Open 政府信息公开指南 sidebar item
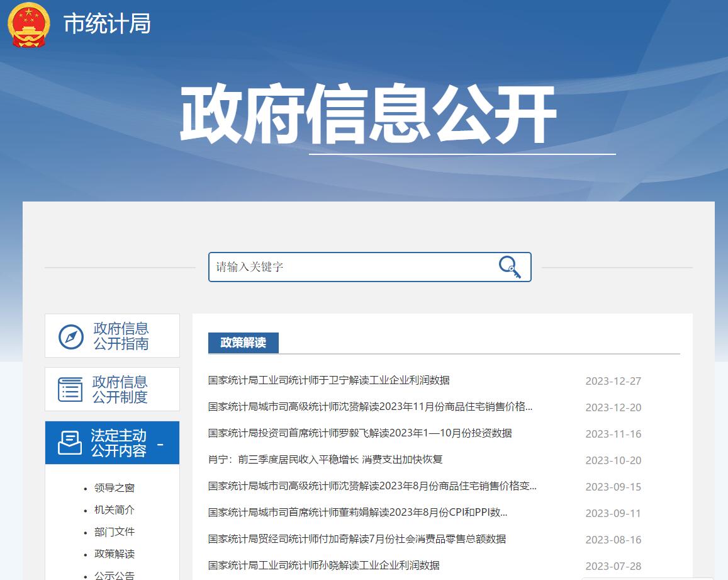Screen dimensions: 728x580 click(x=120, y=336)
